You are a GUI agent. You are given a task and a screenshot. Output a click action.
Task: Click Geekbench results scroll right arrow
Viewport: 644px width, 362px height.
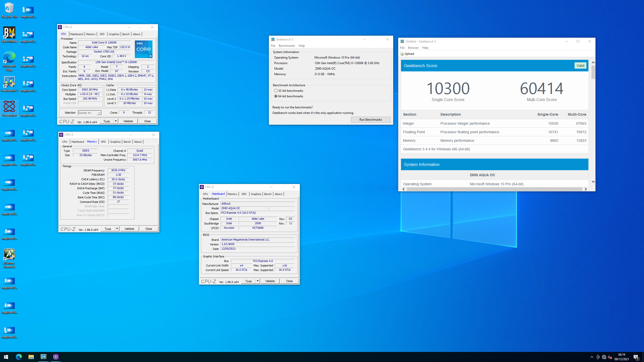[586, 189]
